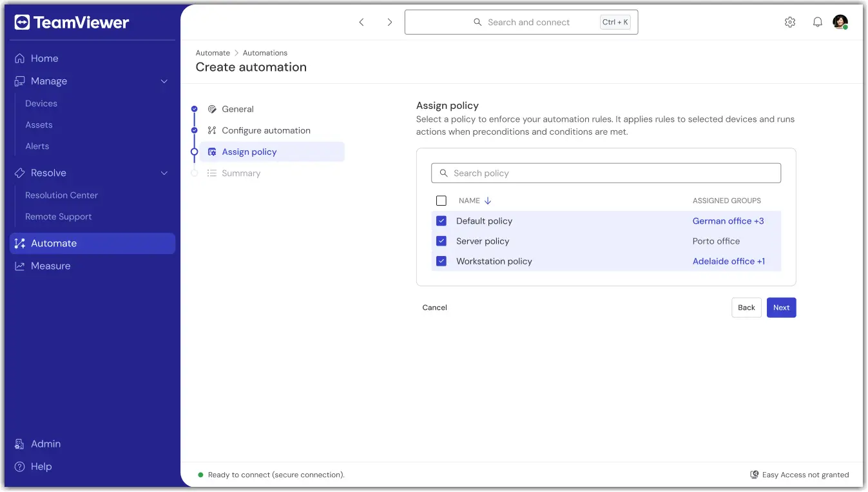Open German office +3 groups link
The image size is (868, 492).
(x=728, y=221)
